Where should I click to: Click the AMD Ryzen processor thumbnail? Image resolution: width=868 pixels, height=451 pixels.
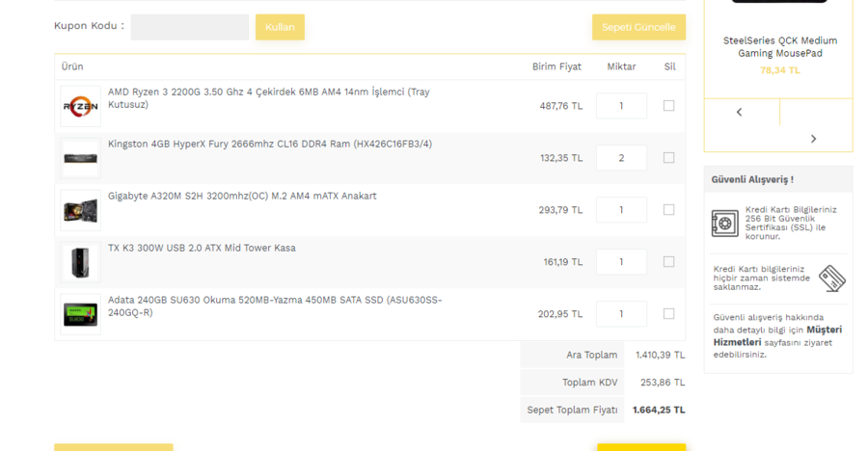click(x=80, y=106)
